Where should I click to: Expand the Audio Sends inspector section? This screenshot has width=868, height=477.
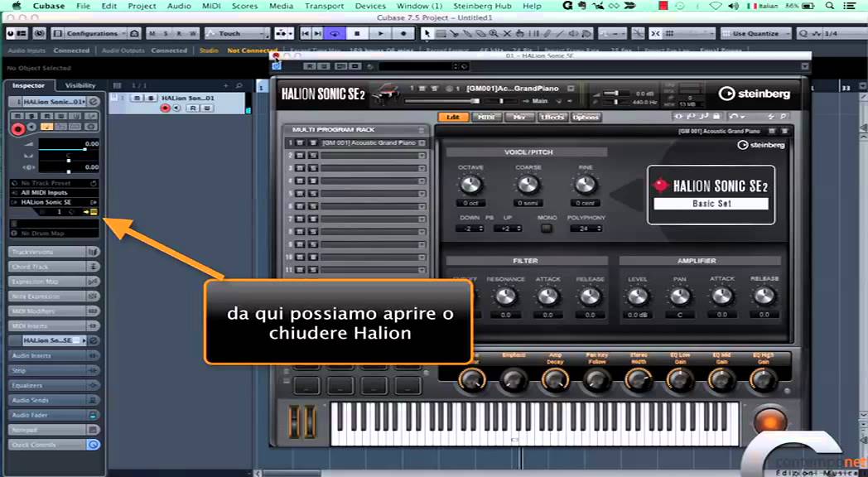(55, 400)
